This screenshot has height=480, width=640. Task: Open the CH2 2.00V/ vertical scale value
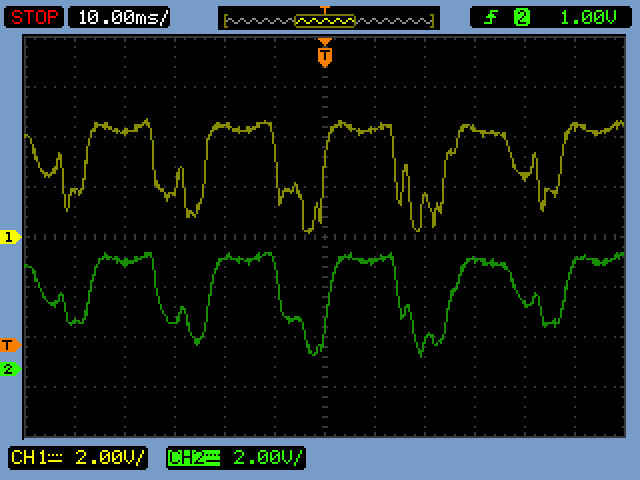point(266,458)
